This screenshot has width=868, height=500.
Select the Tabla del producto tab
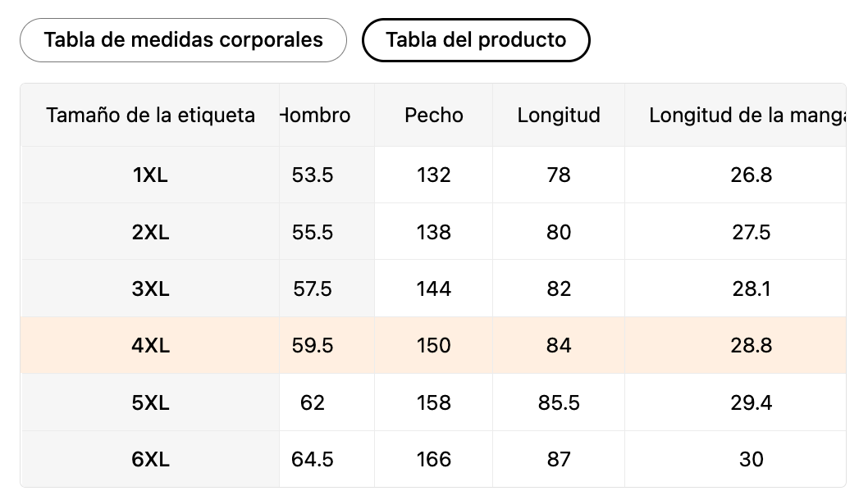pyautogui.click(x=476, y=40)
